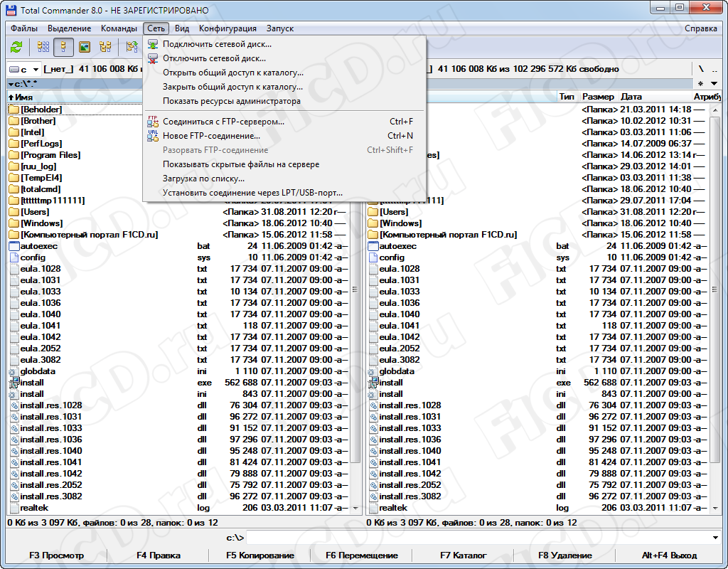This screenshot has height=569, width=728.
Task: Open the right panel favorites asterisk button
Action: pyautogui.click(x=700, y=84)
